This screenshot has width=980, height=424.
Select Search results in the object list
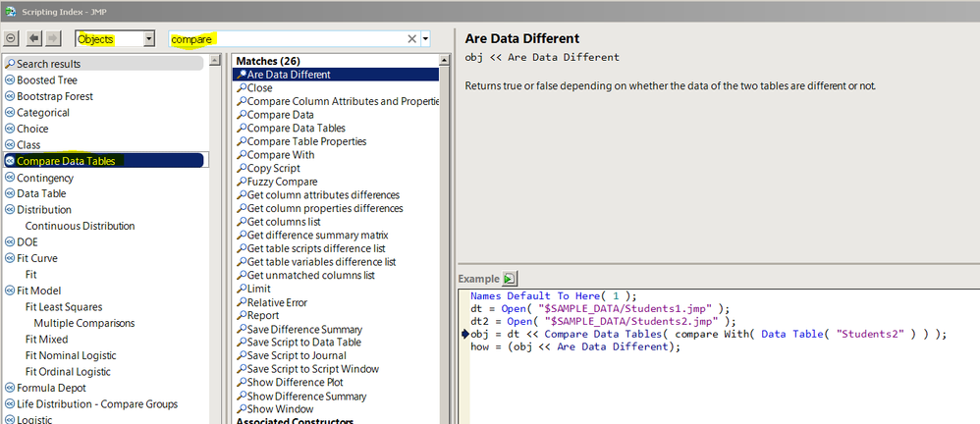point(104,64)
